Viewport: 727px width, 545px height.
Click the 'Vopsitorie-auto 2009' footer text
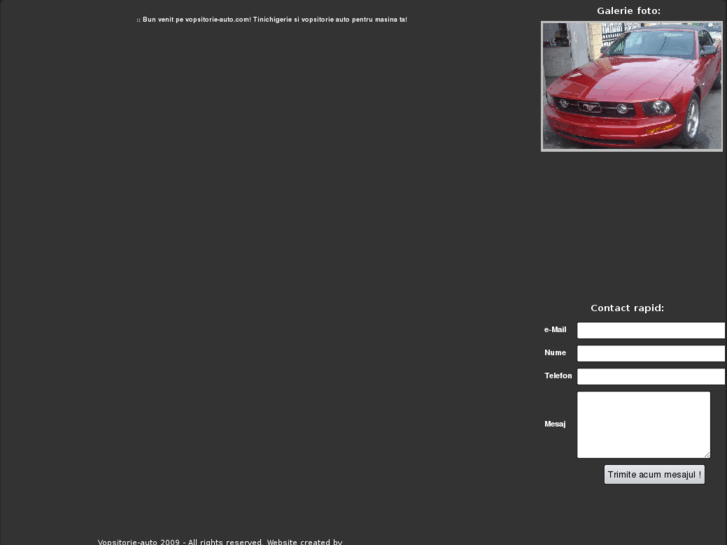pos(139,542)
